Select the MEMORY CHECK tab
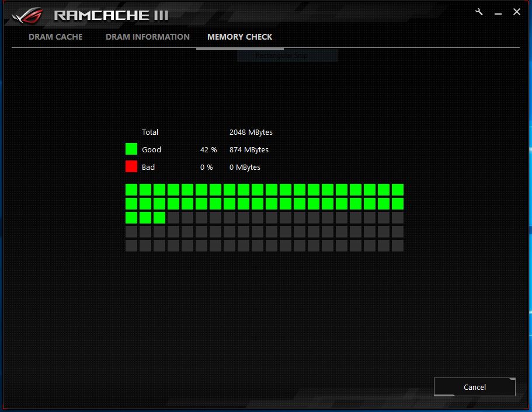This screenshot has width=532, height=412. click(240, 37)
